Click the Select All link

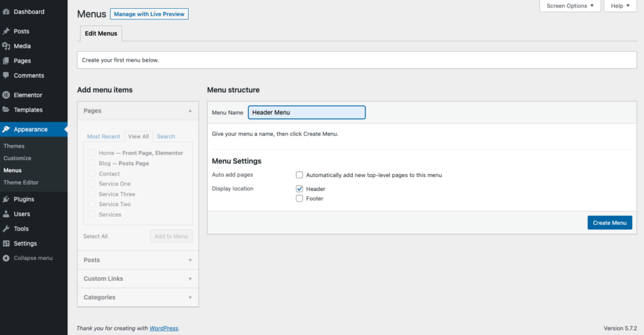96,236
